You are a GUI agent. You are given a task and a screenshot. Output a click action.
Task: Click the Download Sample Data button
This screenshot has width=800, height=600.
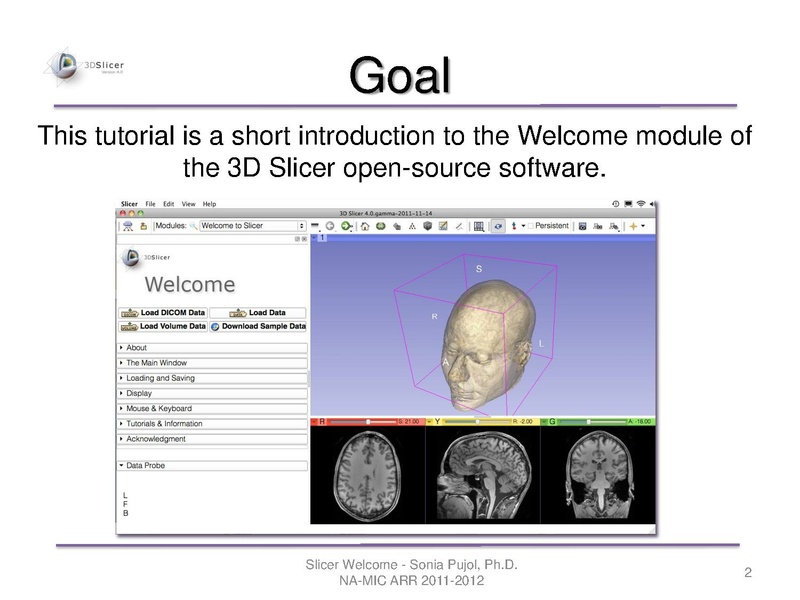pyautogui.click(x=258, y=327)
